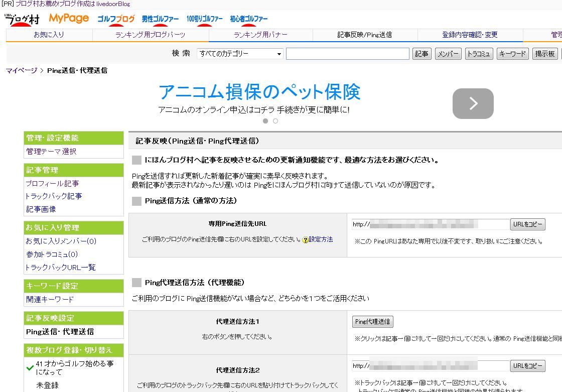This screenshot has width=562, height=392.
Task: Copy the 専用Ping送信先URL with URLをコピー
Action: 527,224
